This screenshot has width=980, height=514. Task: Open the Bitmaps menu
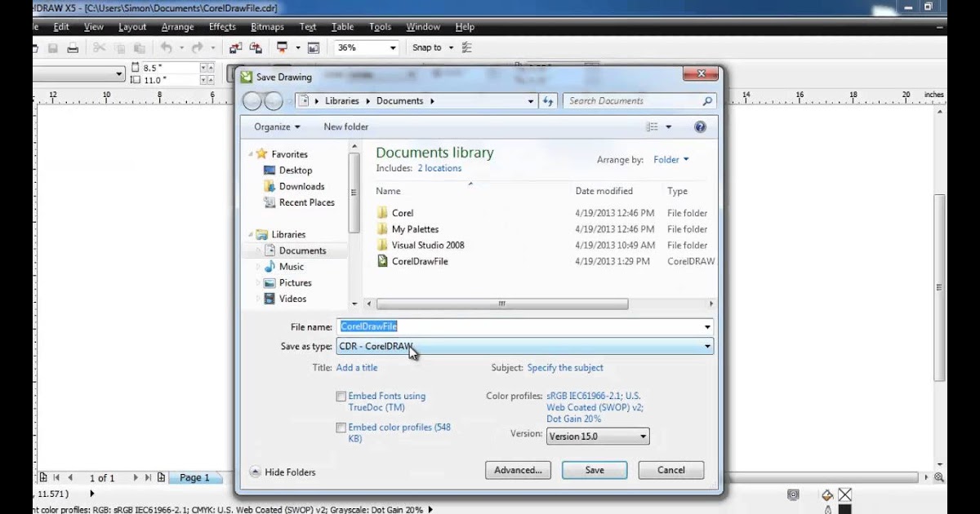267,27
